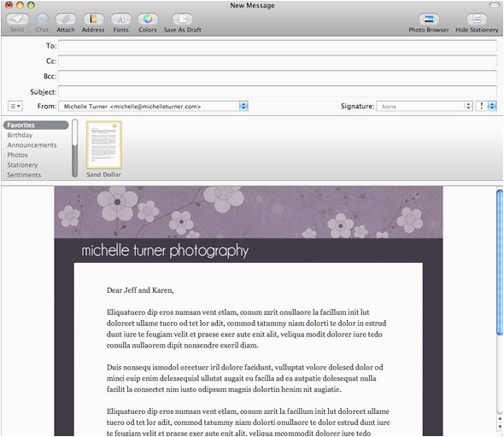
Task: Select the Photos stationery category
Action: tap(17, 155)
